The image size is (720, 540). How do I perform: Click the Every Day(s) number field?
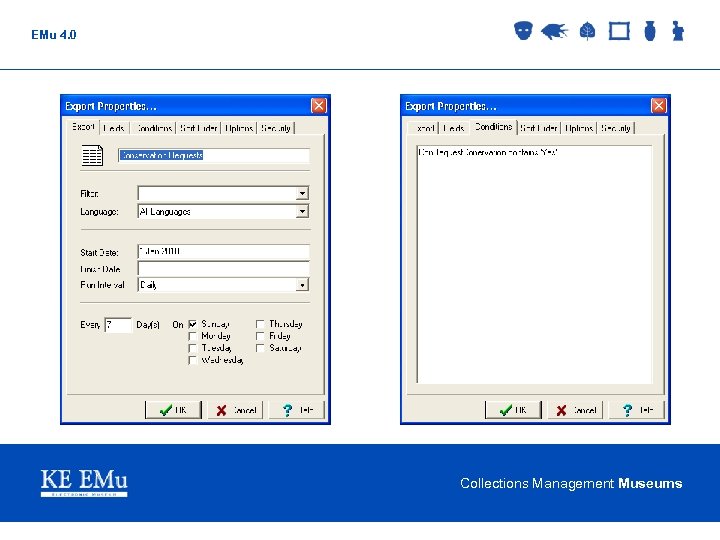[118, 325]
